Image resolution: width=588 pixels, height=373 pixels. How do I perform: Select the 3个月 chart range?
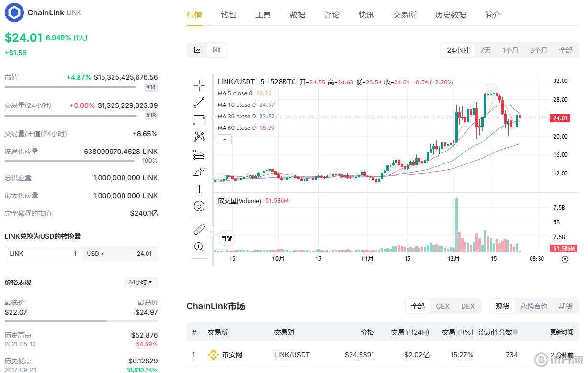[x=538, y=50]
